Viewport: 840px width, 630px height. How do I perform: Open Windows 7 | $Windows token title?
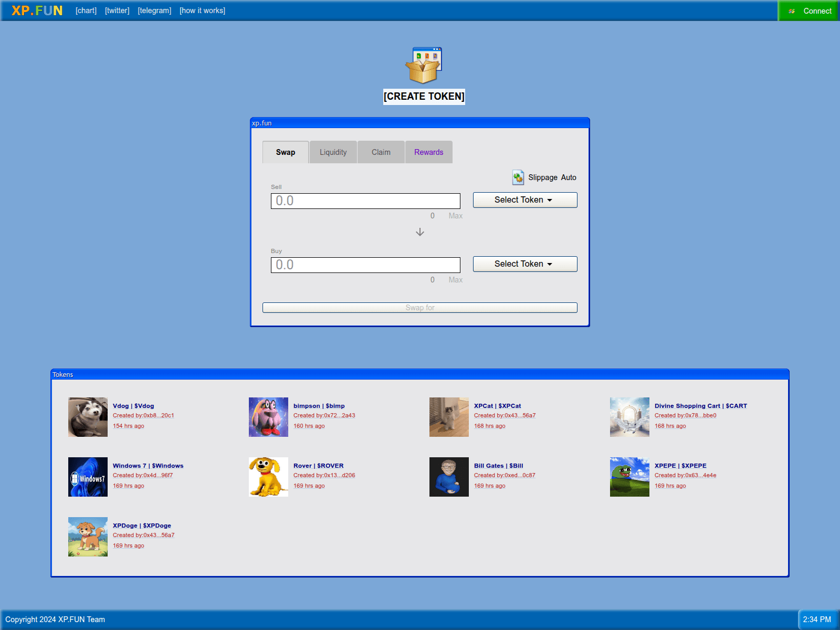pos(148,466)
